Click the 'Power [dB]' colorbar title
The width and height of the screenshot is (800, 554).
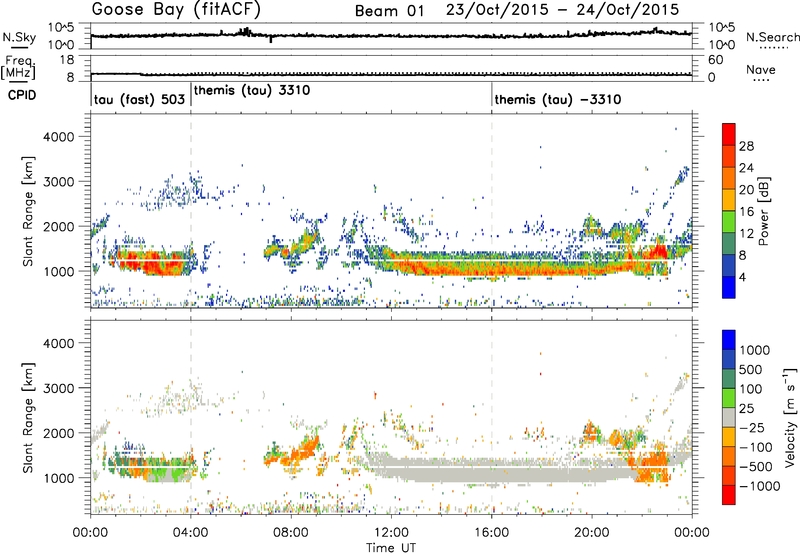pyautogui.click(x=763, y=211)
